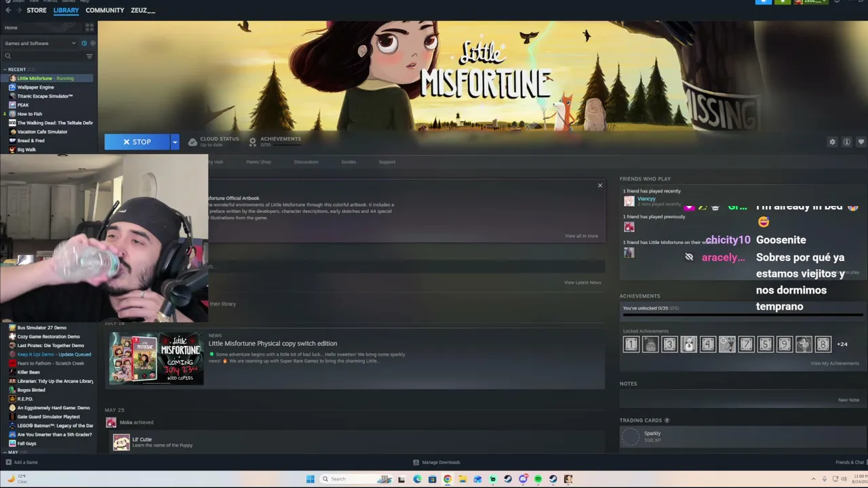Open the Points Shop game tab

tap(258, 162)
